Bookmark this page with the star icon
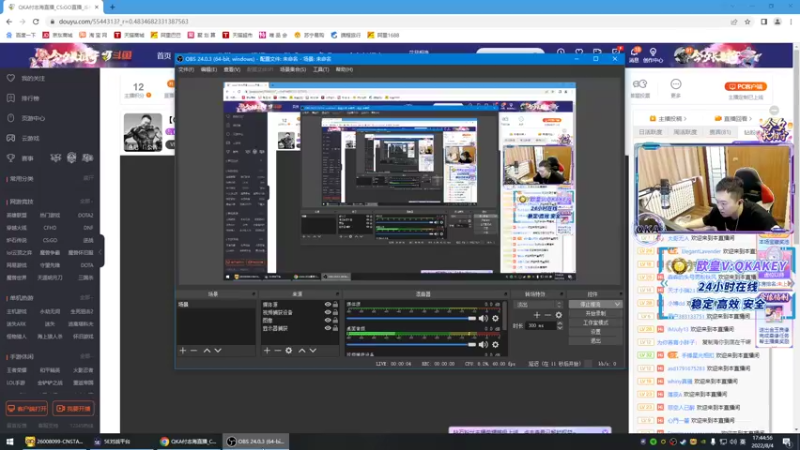This screenshot has height=450, width=800. [747, 21]
